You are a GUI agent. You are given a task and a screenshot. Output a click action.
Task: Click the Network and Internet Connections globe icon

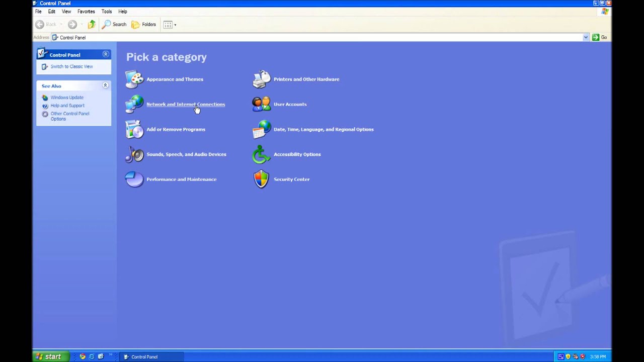pos(134,104)
